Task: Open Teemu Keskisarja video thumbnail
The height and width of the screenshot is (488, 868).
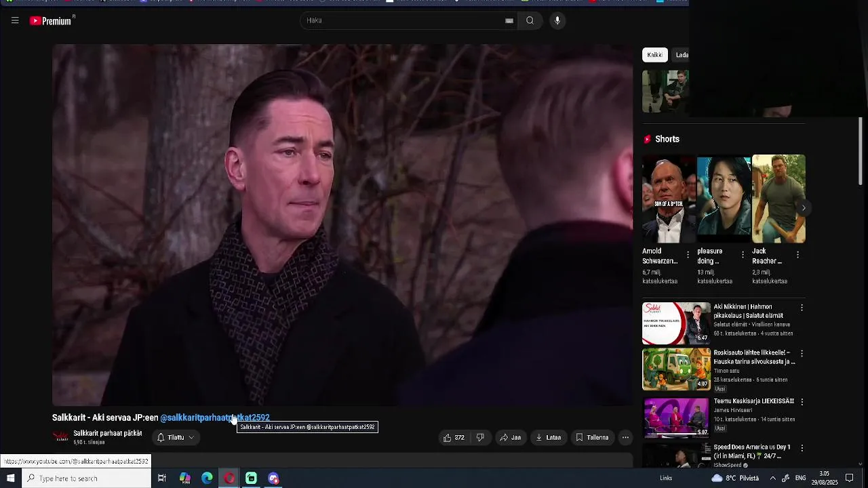Action: click(676, 418)
